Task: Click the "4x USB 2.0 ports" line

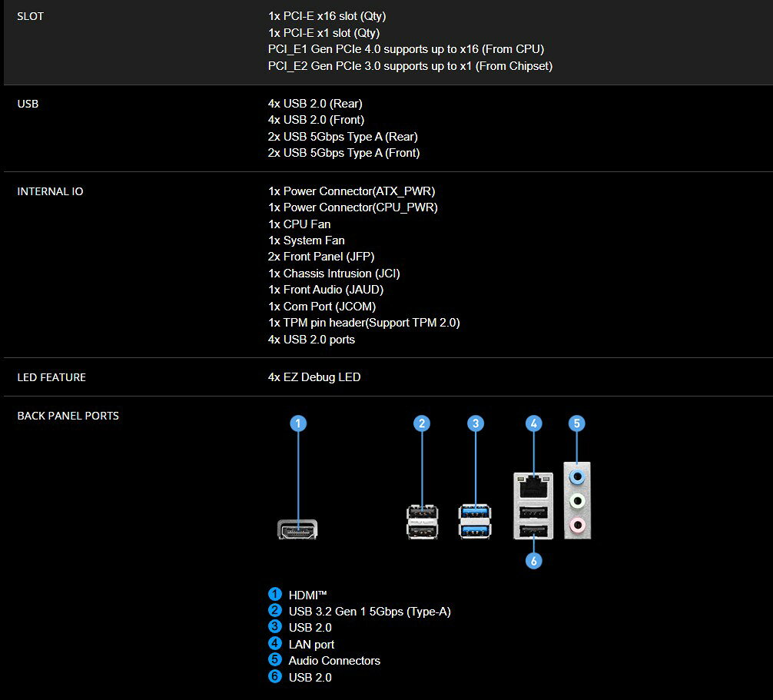Action: (311, 340)
